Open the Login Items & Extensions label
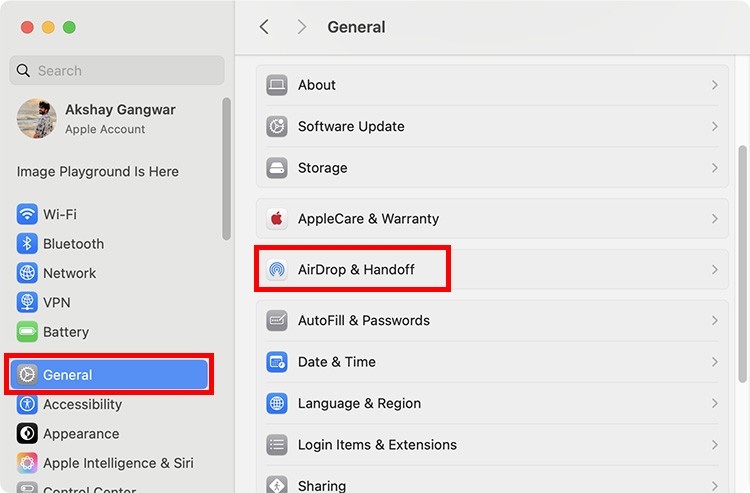The height and width of the screenshot is (493, 750). pos(377,445)
